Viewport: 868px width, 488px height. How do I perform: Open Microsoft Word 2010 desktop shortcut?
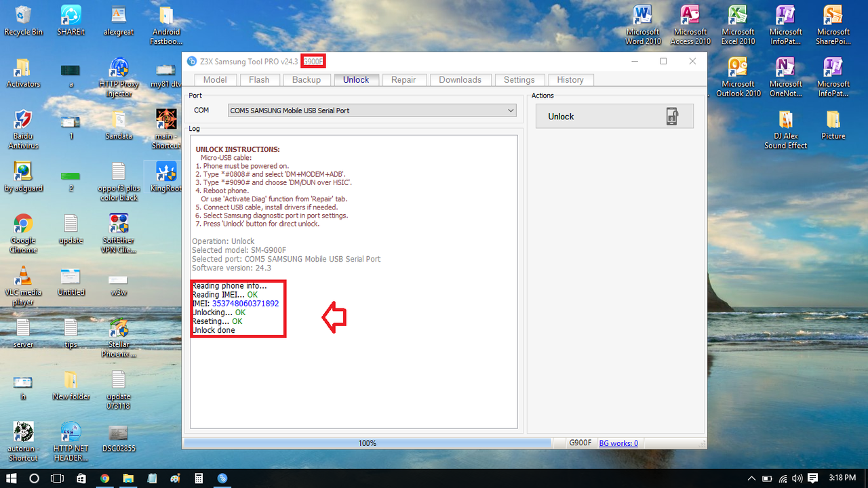point(643,26)
